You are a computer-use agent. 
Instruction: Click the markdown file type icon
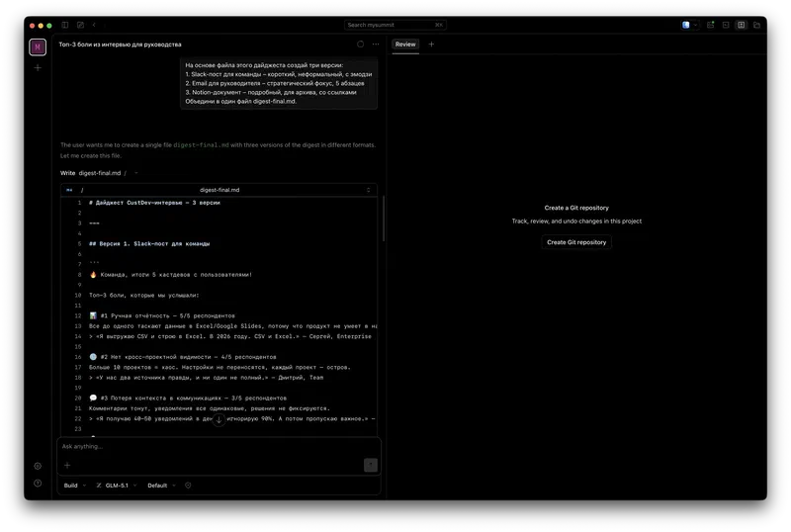(x=69, y=190)
